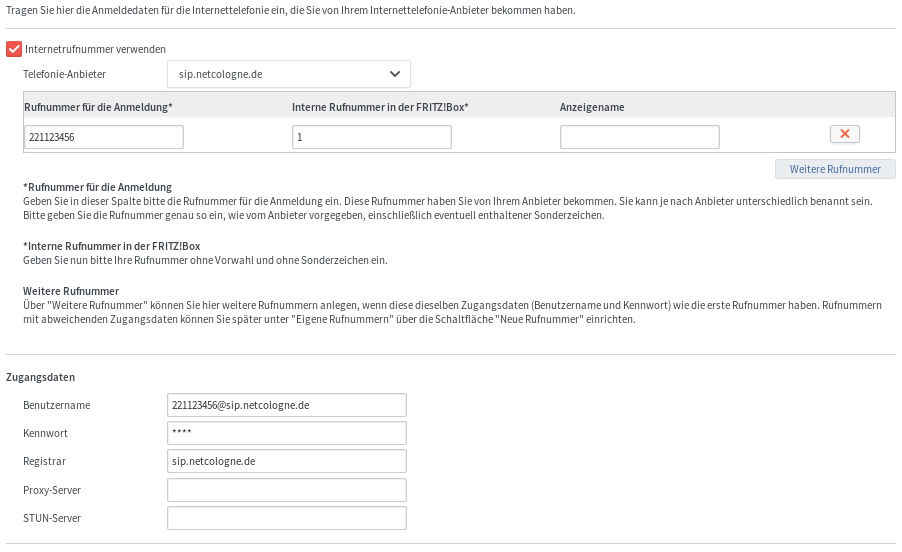
Task: Click the empty Anzeigename field
Action: [x=640, y=137]
